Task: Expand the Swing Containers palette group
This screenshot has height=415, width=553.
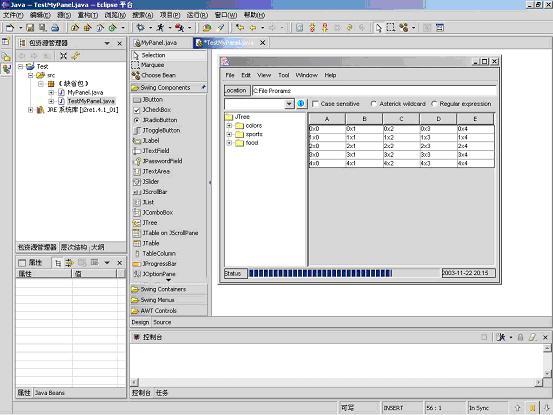Action: pyautogui.click(x=163, y=289)
